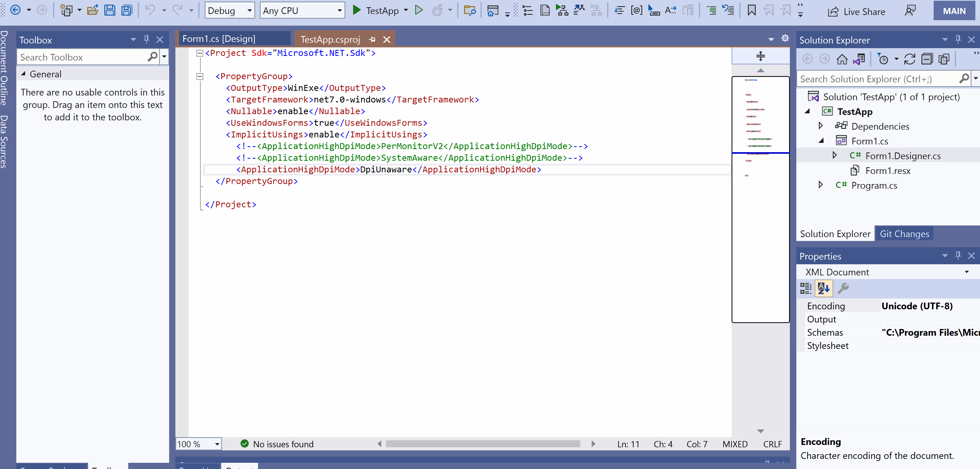Click the Navigate Backward arrow icon
The width and height of the screenshot is (980, 469).
[15, 10]
